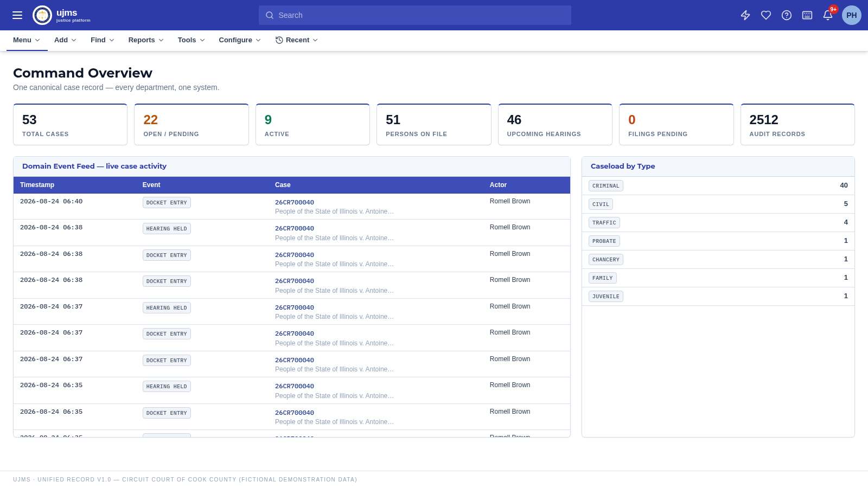Screen dimensions: 868x488
Task: Click the Recent history clock icon
Action: tap(279, 40)
